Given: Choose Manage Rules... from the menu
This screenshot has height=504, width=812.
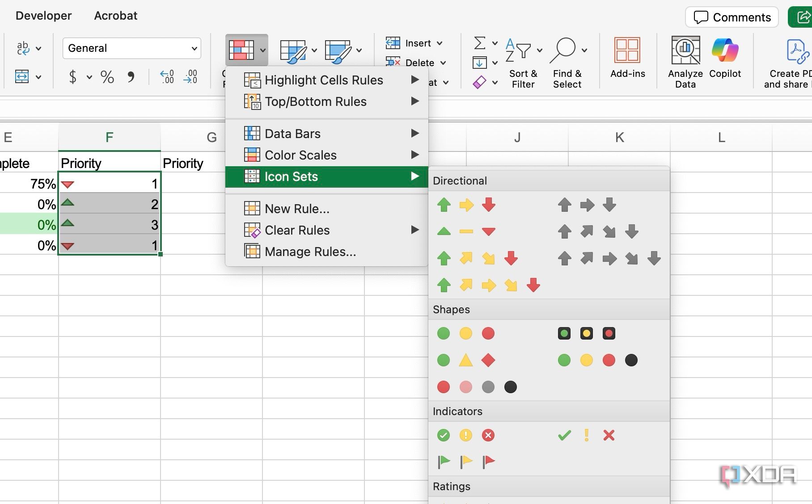Looking at the screenshot, I should point(327,252).
